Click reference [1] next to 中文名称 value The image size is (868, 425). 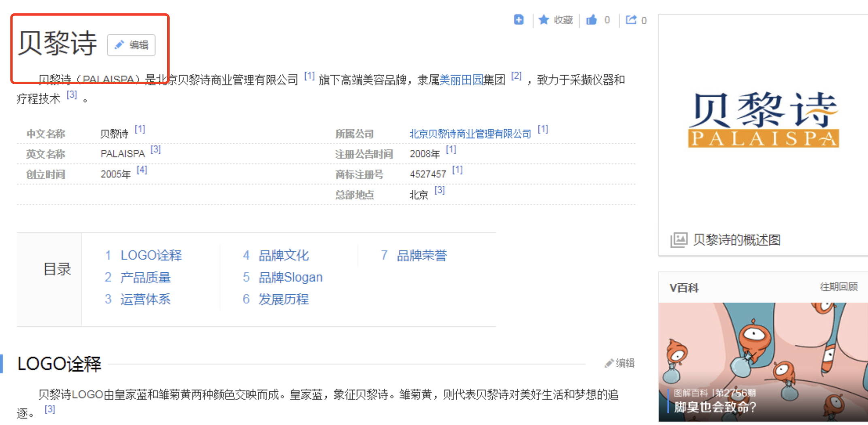pyautogui.click(x=140, y=129)
